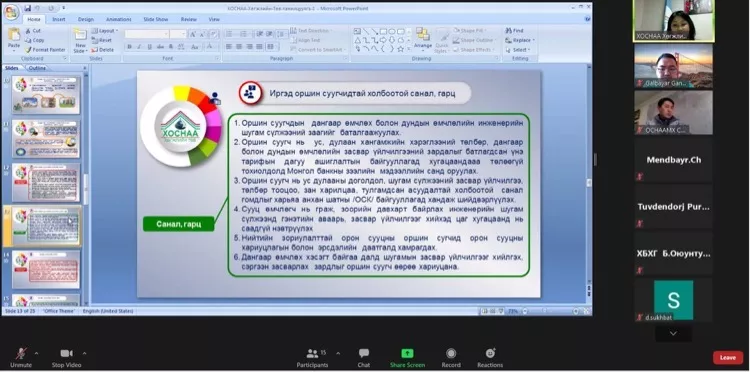Switch to the Home ribbon tab

click(33, 19)
